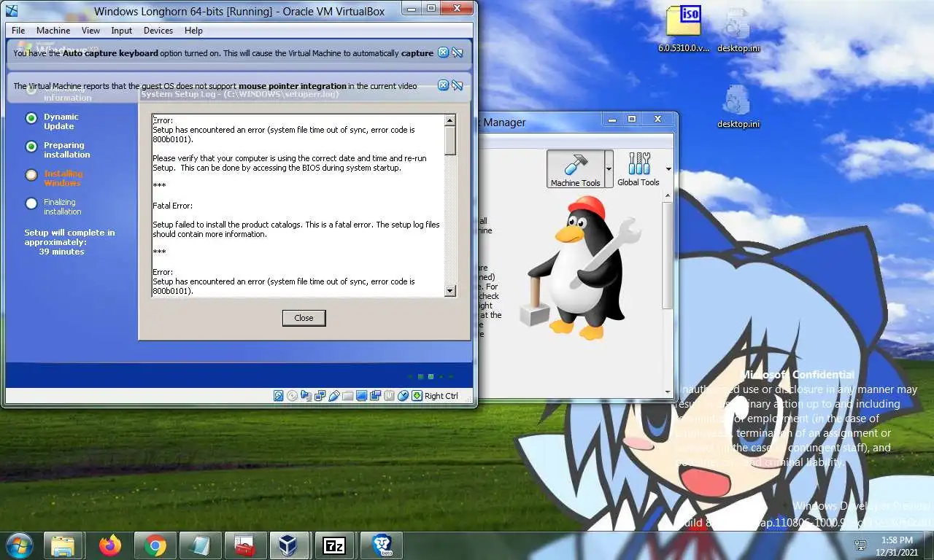
Task: Close the System Setup Log dialog
Action: point(304,318)
